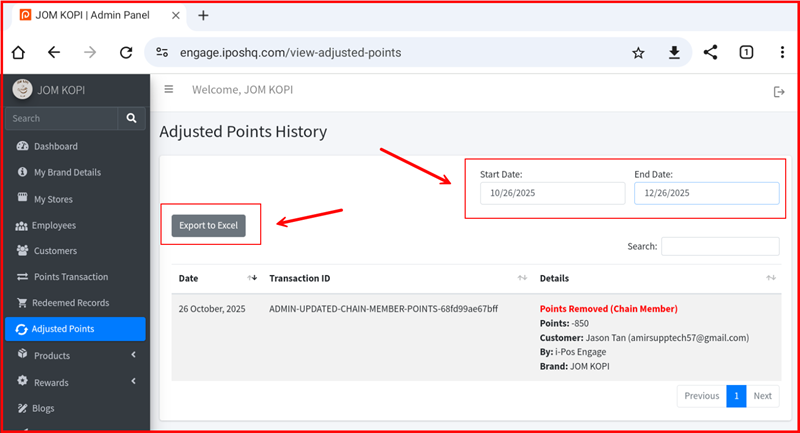This screenshot has height=433, width=800.
Task: Click the Start Date input field
Action: (x=551, y=193)
